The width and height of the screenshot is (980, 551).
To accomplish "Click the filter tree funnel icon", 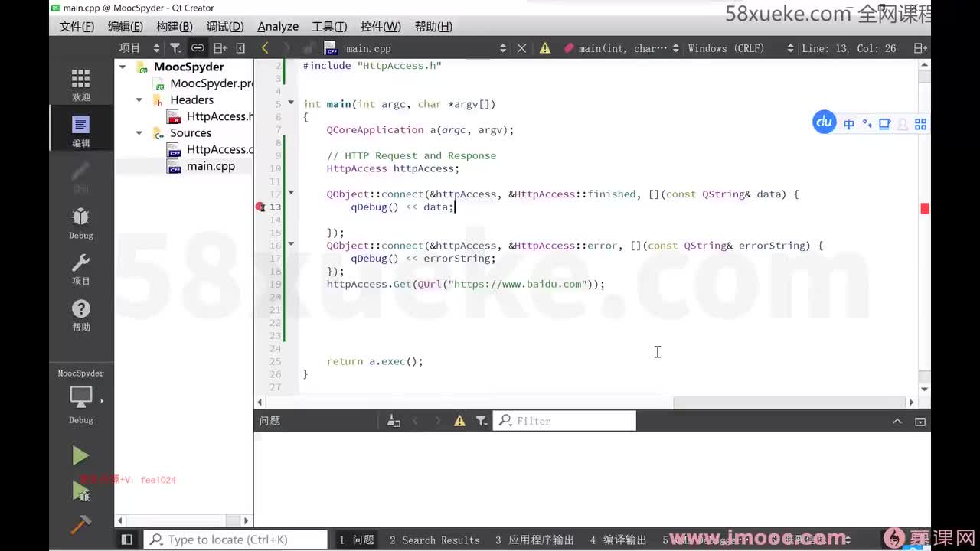I will click(x=175, y=47).
